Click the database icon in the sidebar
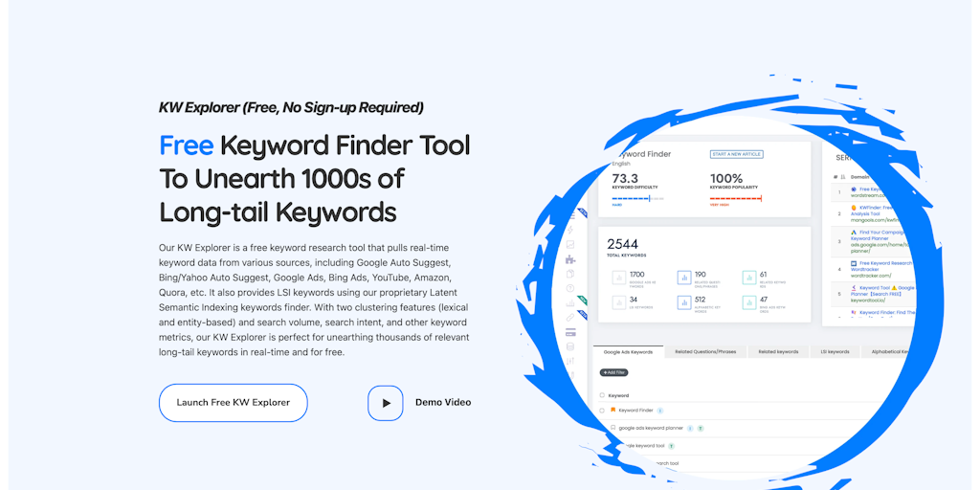Viewport: 980px width, 490px height. (x=570, y=346)
